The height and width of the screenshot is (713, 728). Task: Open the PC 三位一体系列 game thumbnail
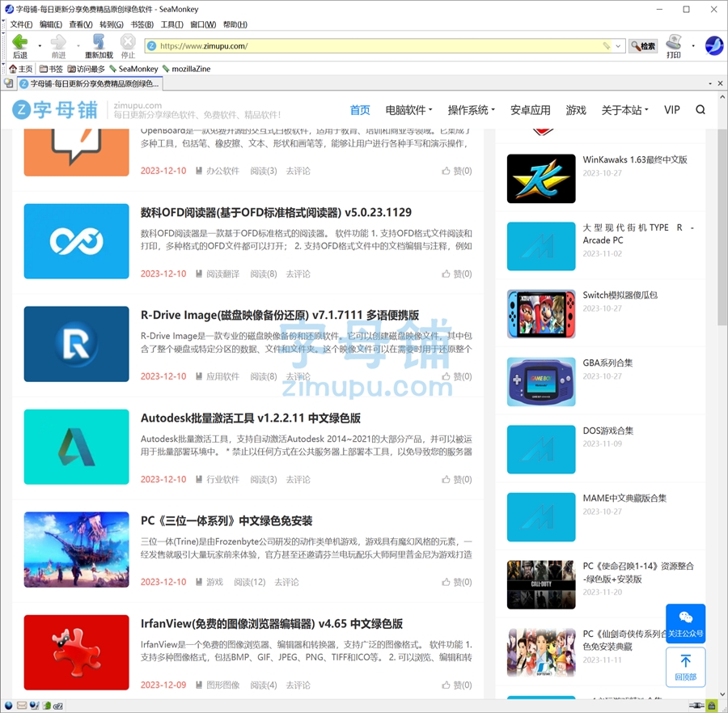click(77, 550)
